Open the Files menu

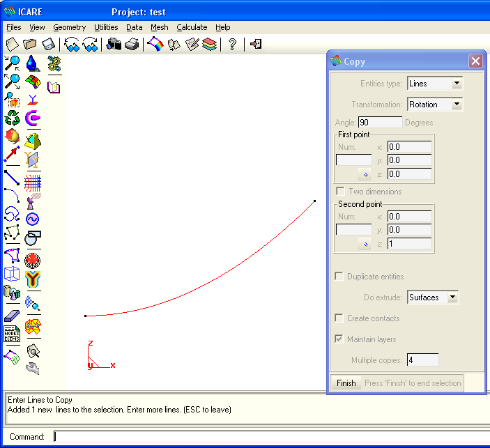click(x=14, y=27)
